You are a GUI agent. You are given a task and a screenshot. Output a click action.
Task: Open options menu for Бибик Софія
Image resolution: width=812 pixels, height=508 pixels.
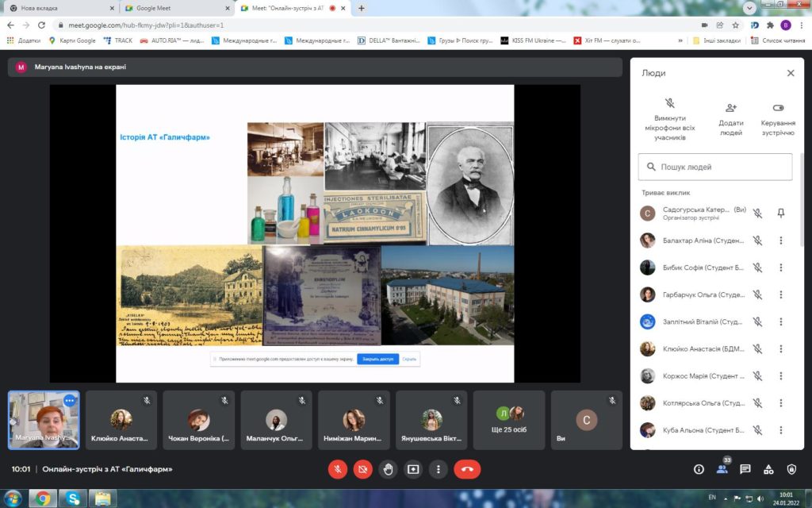781,267
